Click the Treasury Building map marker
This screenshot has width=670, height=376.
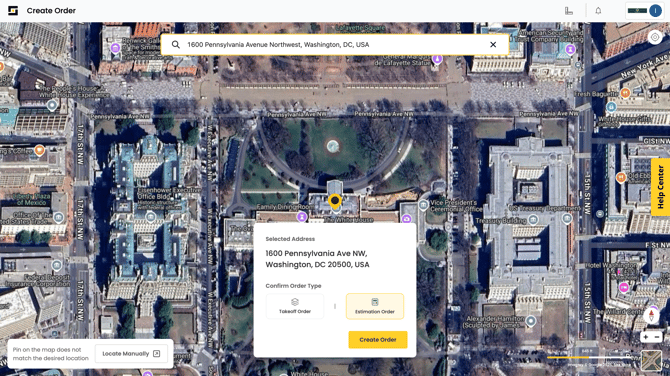click(533, 220)
